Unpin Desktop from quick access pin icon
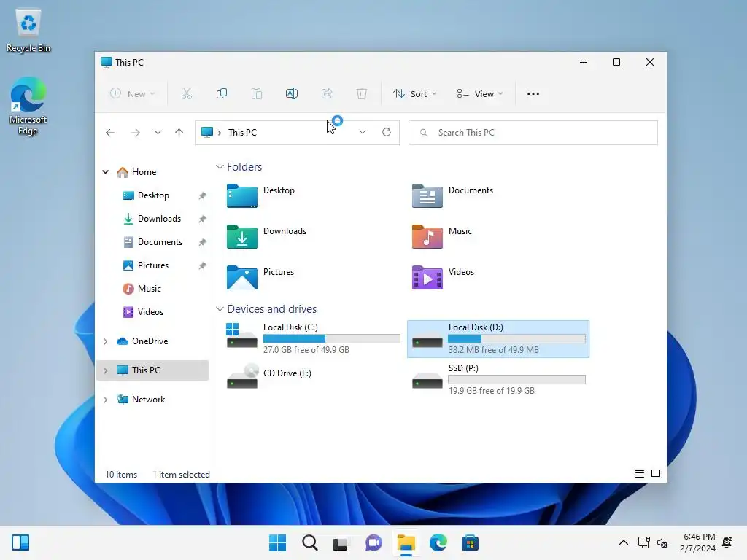 pyautogui.click(x=203, y=195)
